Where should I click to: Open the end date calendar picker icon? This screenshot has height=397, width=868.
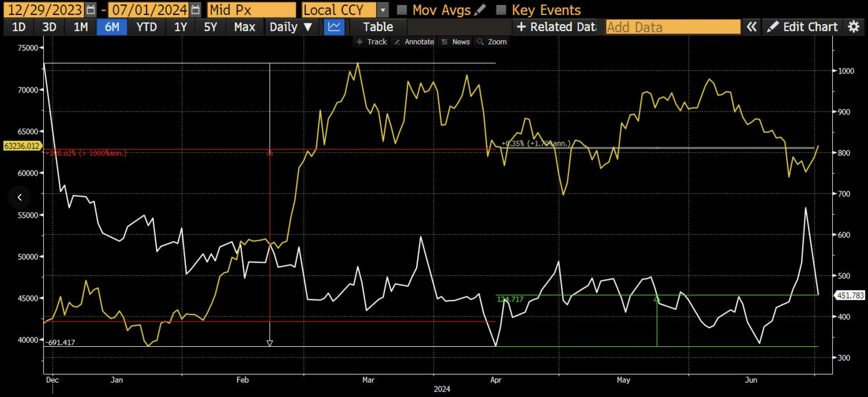tap(195, 9)
